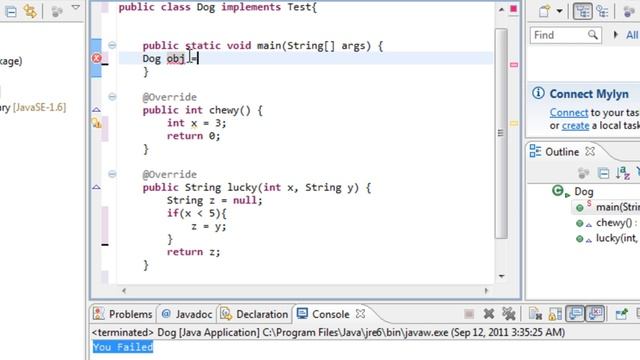Viewport: 640px width, 360px height.
Task: Click the All working set link
Action: [x=632, y=35]
